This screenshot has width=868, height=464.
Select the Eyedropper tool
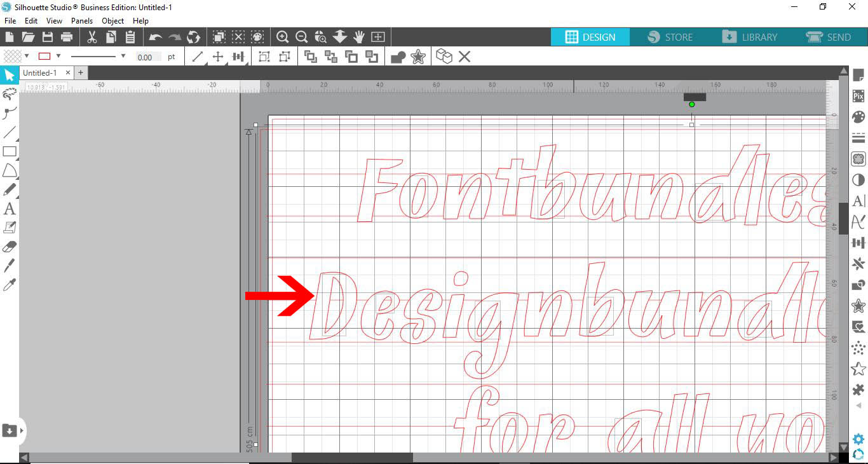pos(10,284)
